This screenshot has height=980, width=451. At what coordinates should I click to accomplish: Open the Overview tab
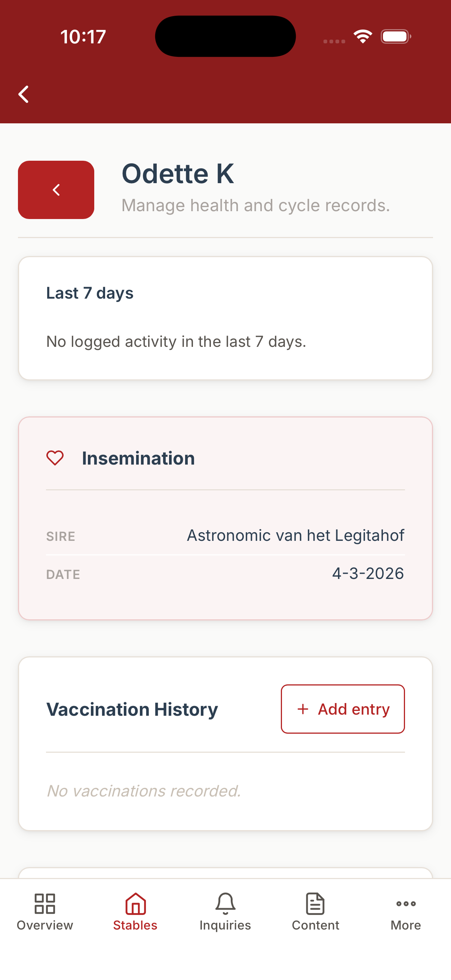pos(45,912)
